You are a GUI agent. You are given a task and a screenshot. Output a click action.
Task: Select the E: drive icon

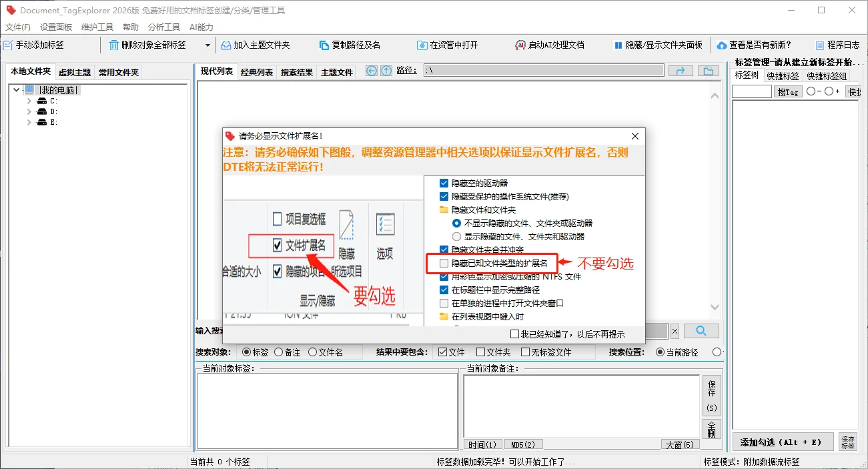pos(42,122)
